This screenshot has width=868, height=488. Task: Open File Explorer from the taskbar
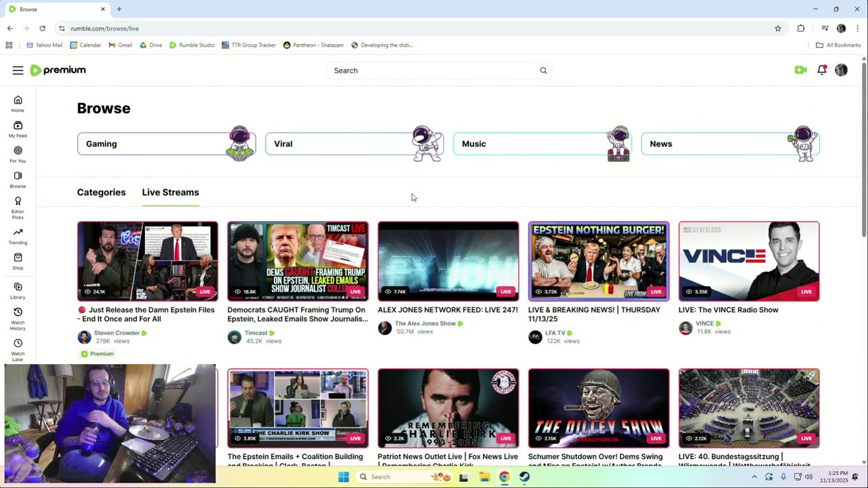[x=484, y=477]
